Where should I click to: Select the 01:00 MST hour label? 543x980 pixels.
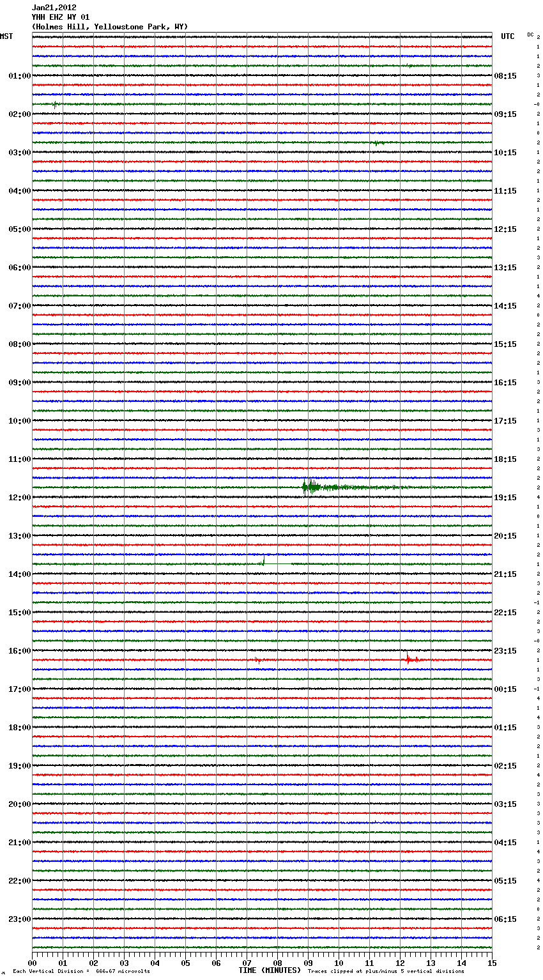[x=19, y=76]
